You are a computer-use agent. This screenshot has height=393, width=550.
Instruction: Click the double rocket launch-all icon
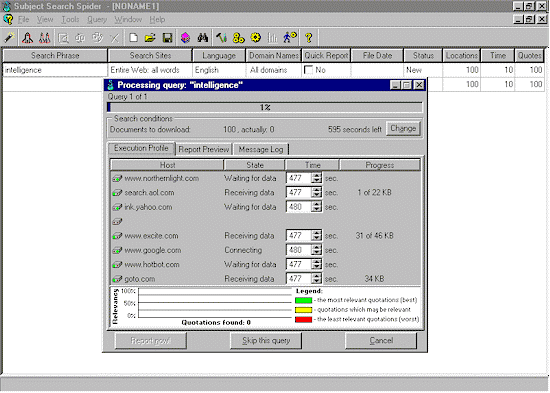point(45,38)
